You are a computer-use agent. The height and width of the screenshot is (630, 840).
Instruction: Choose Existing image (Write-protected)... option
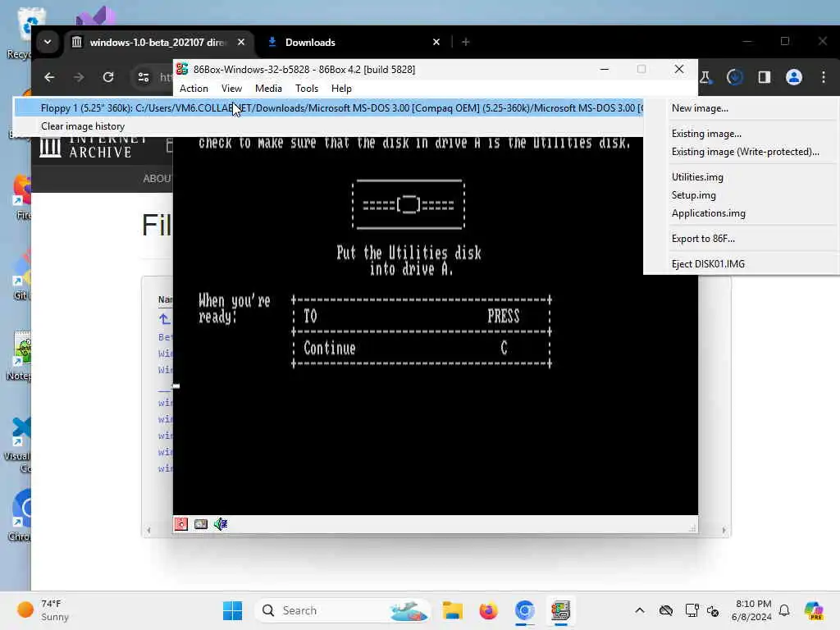pyautogui.click(x=742, y=152)
